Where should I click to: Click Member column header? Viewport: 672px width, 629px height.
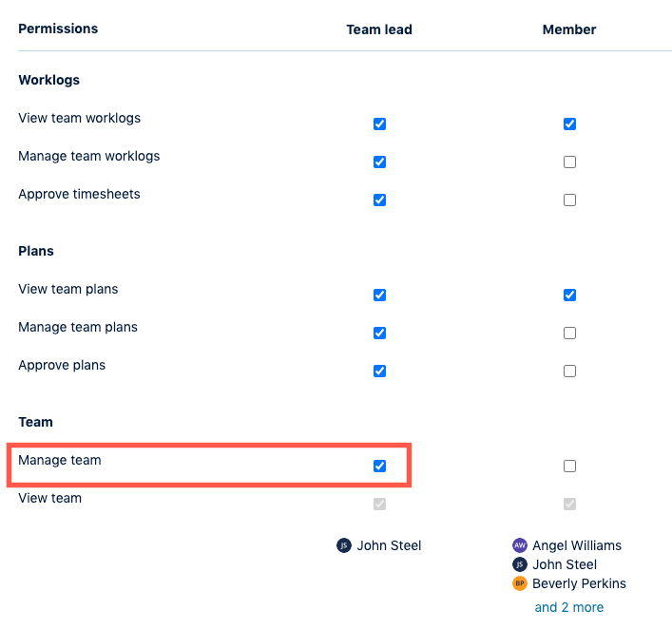[x=569, y=29]
